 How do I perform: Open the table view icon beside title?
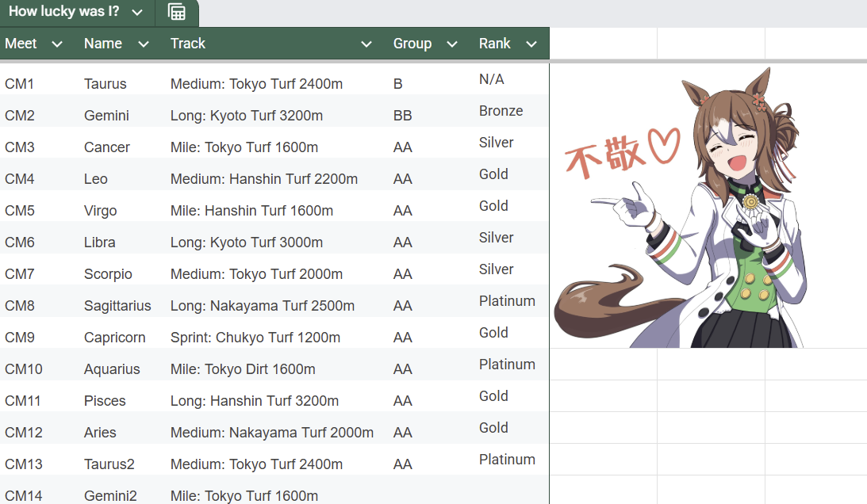(x=176, y=12)
